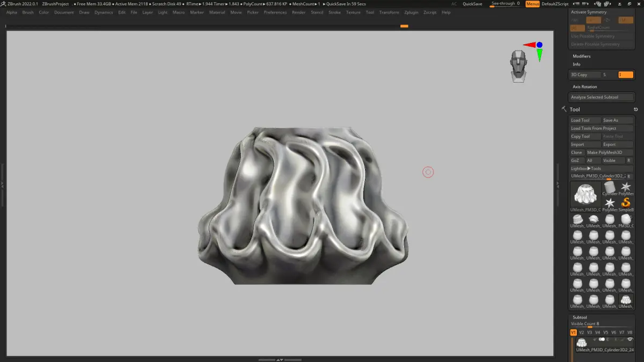Viewport: 644px width, 362px height.
Task: Toggle the Menus button on
Action: [533, 4]
